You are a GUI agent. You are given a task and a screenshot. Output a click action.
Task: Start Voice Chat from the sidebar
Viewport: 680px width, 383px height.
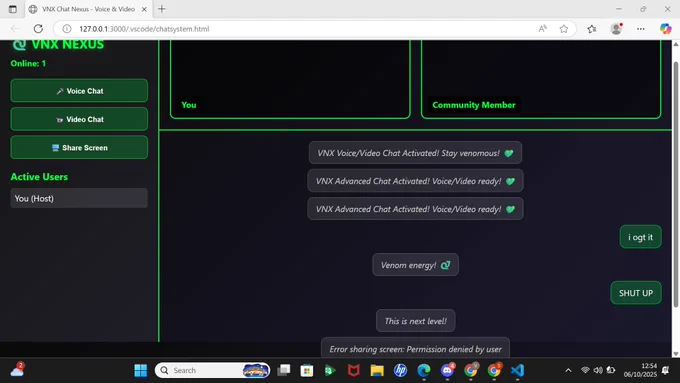79,91
